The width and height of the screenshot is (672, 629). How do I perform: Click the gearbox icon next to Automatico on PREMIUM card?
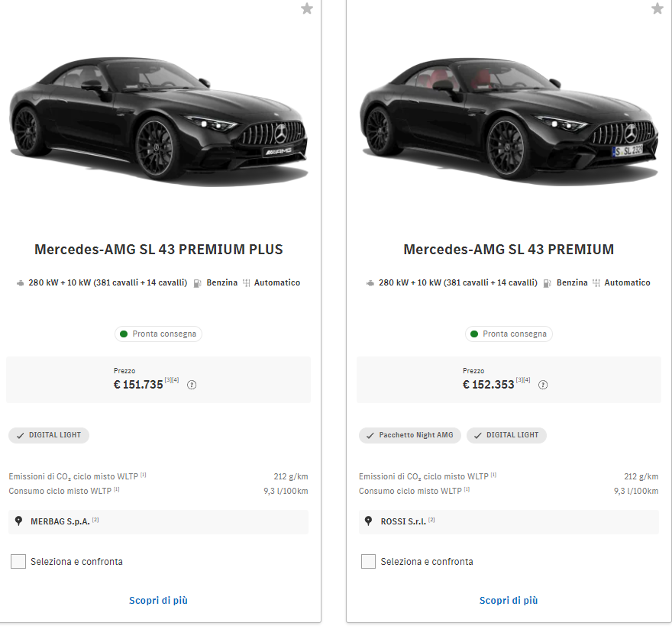[596, 283]
